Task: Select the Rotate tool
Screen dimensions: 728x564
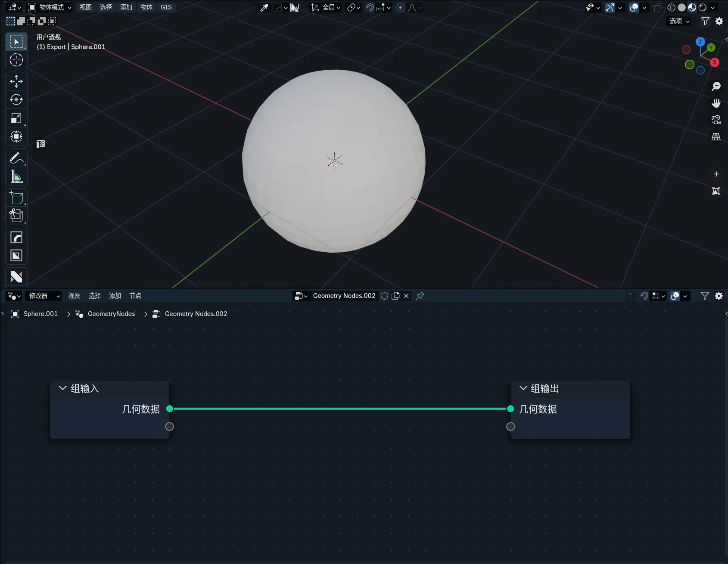Action: (16, 100)
